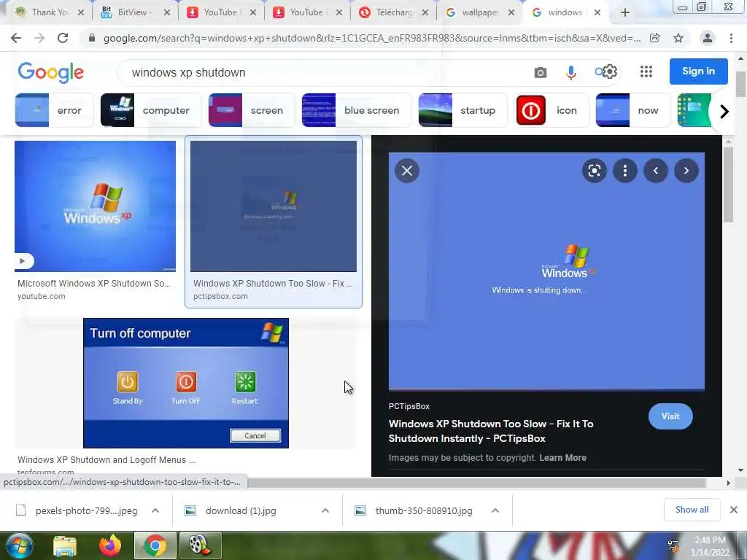Image resolution: width=747 pixels, height=560 pixels.
Task: Open Chrome's three-dot menu
Action: (731, 38)
